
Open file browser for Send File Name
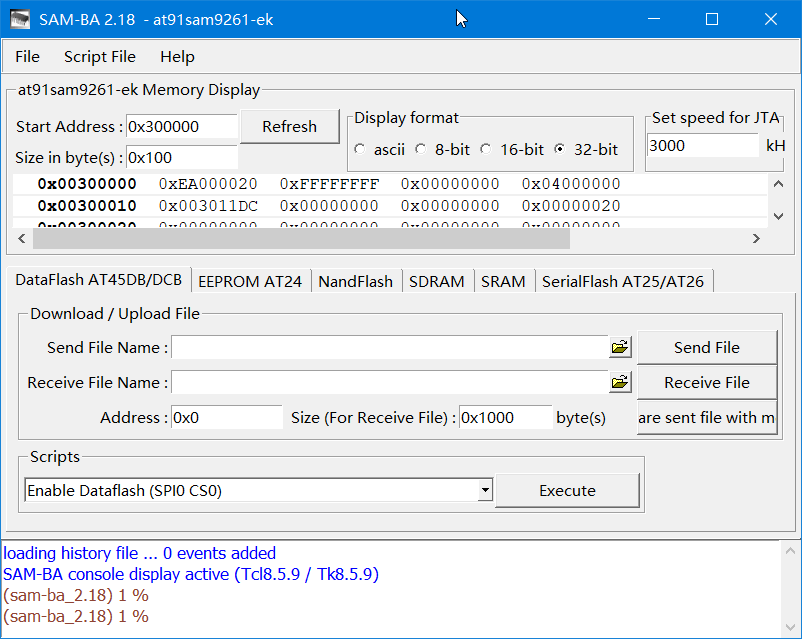619,347
